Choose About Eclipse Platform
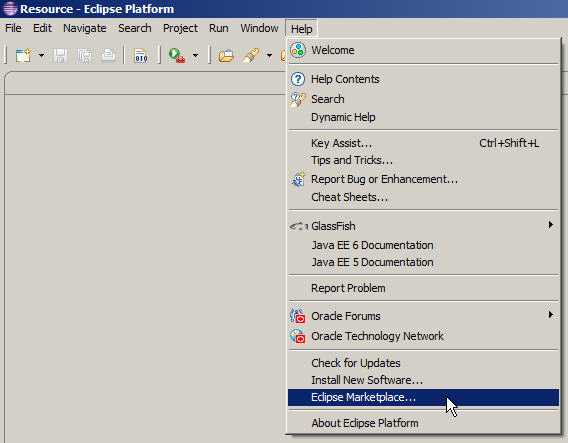Image resolution: width=568 pixels, height=443 pixels. 423,423
